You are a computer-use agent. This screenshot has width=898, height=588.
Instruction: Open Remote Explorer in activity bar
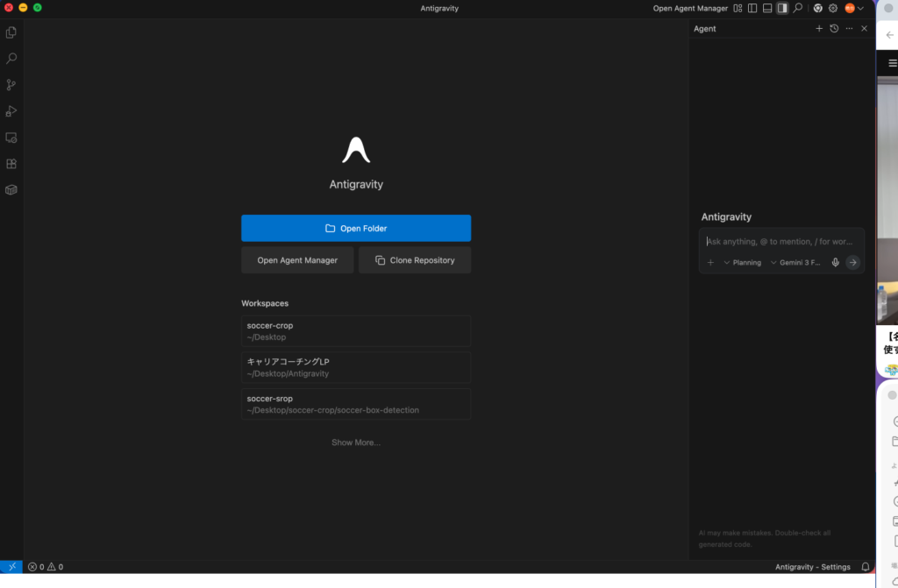click(11, 138)
